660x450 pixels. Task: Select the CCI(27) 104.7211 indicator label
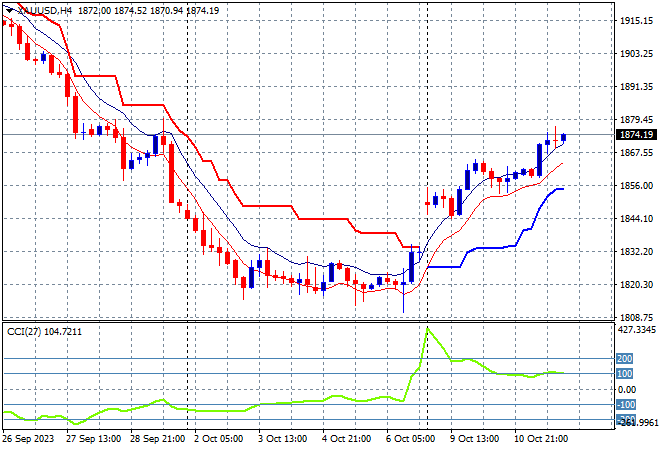click(45, 332)
